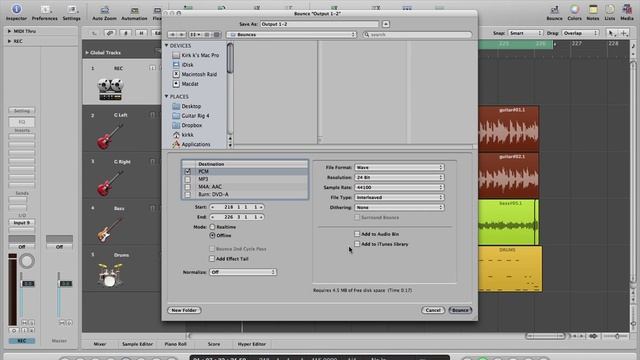Collapse the DEVICES sidebar section
This screenshot has height=360, width=640.
click(167, 46)
